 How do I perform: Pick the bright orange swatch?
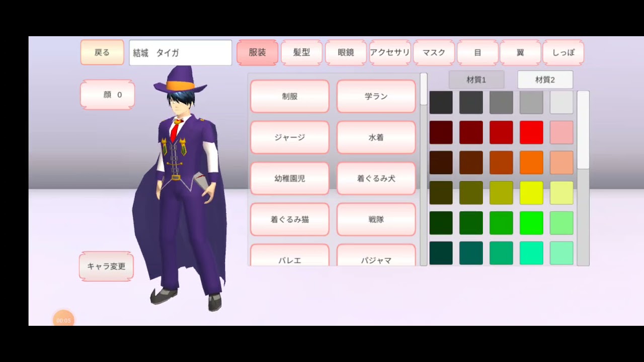pyautogui.click(x=531, y=162)
